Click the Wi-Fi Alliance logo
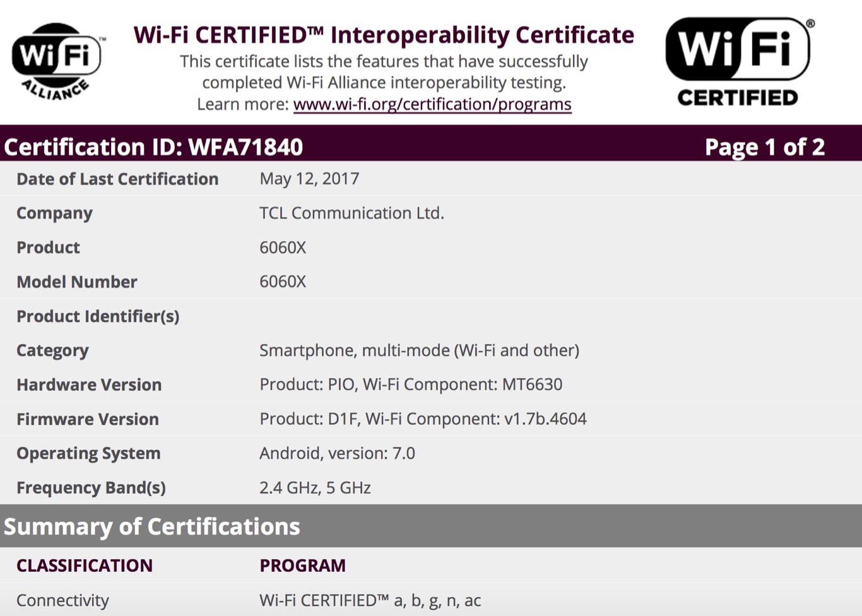This screenshot has height=616, width=862. coord(58,62)
